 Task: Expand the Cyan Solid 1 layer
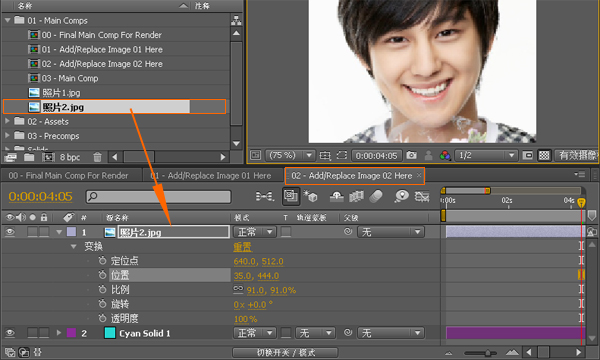59,333
